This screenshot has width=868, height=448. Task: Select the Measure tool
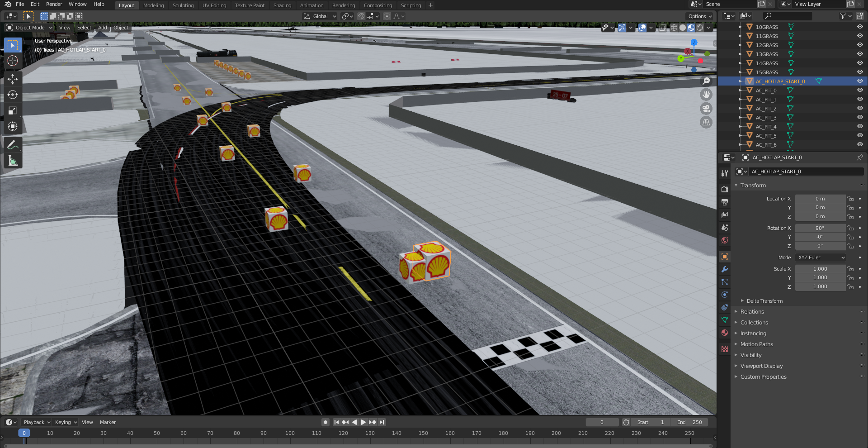pyautogui.click(x=13, y=161)
